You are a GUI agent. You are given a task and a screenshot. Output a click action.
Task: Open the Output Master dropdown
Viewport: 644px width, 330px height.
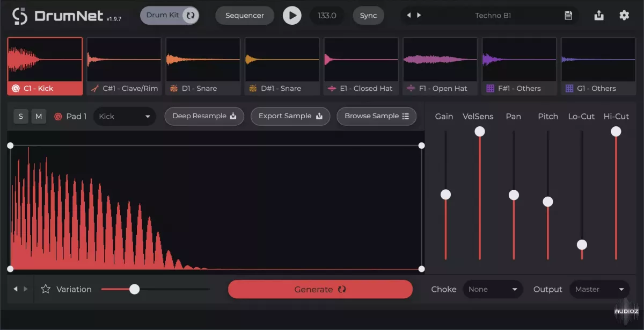coord(599,289)
